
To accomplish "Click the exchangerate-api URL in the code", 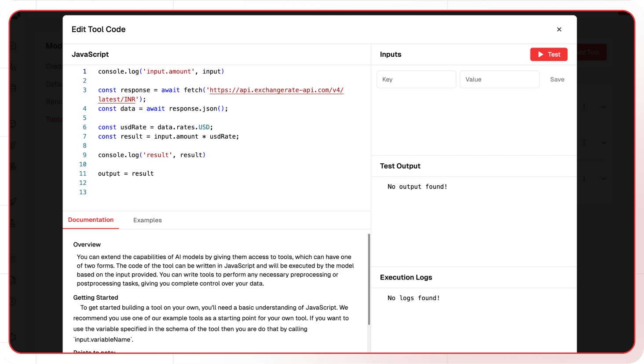I will point(276,90).
